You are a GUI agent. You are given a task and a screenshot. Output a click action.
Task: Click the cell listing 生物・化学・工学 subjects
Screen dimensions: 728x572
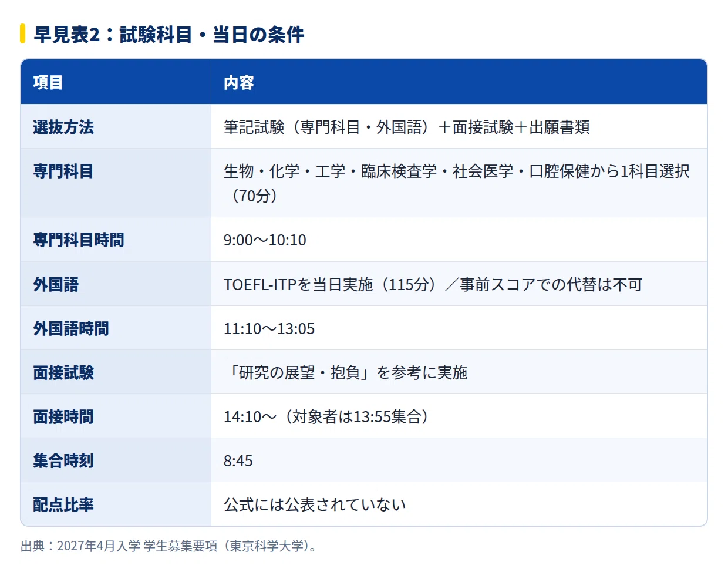pyautogui.click(x=459, y=183)
